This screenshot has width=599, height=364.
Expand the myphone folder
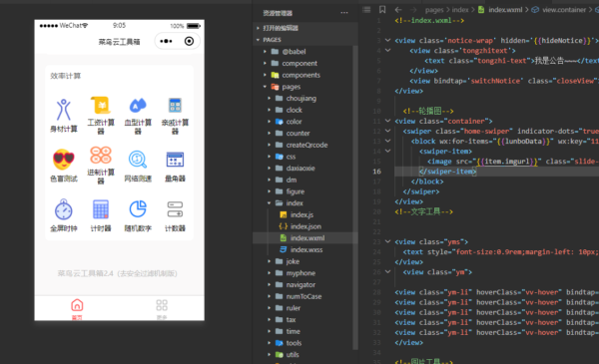(x=270, y=273)
